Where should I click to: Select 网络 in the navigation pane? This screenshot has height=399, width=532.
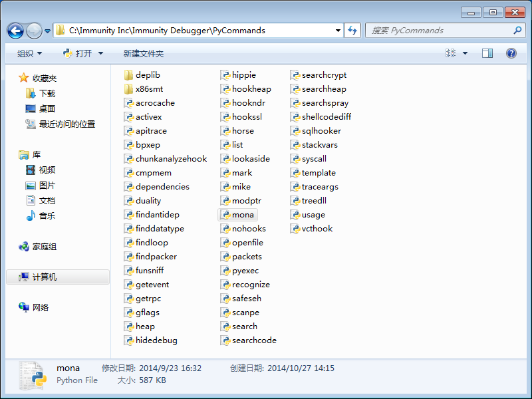coord(34,307)
